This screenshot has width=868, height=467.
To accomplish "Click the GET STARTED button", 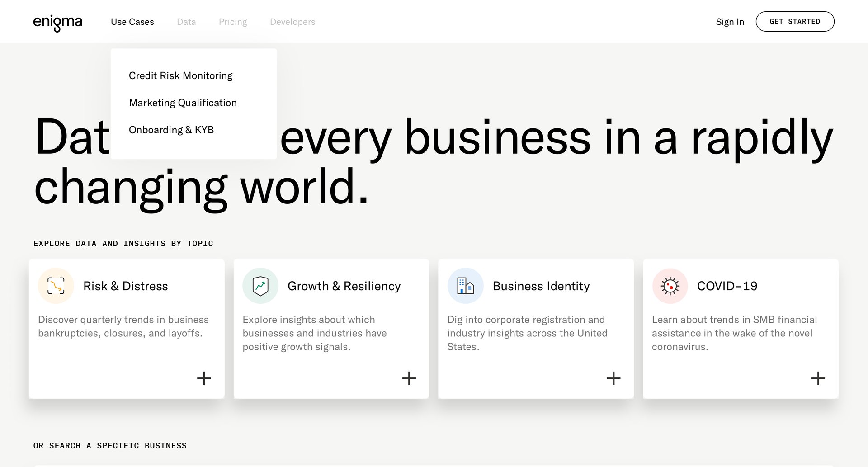I will point(795,21).
